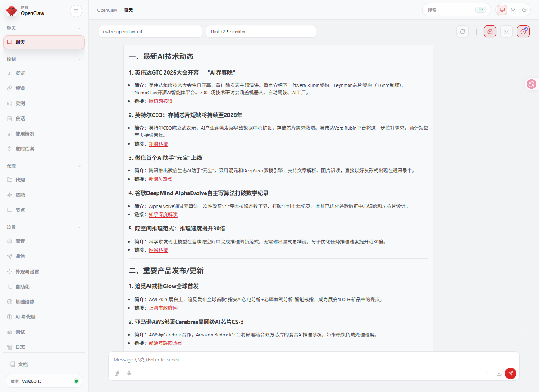Click the 外观与设置 sparkle icon
The image size is (539, 392).
(9, 272)
